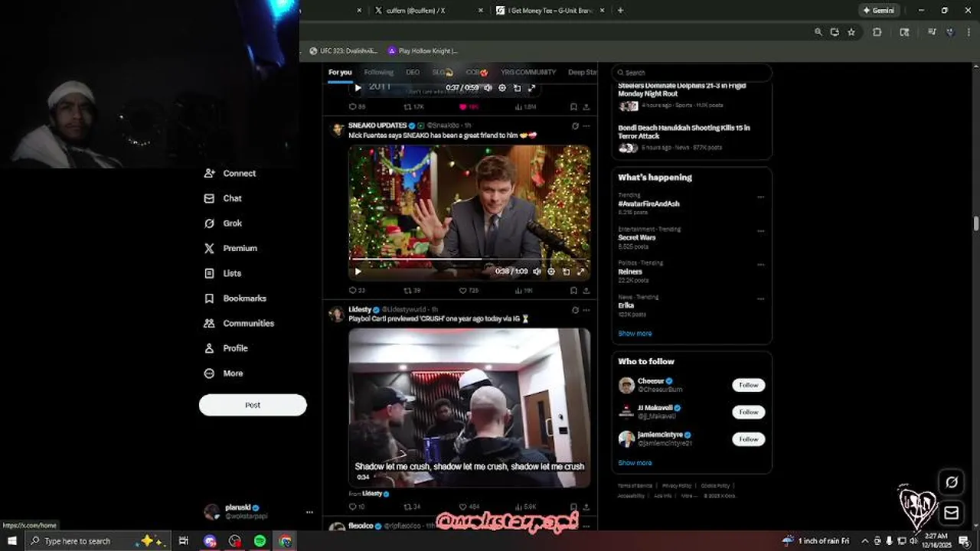The height and width of the screenshot is (551, 980).
Task: Switch to the DEO timeline tab
Action: pos(413,73)
